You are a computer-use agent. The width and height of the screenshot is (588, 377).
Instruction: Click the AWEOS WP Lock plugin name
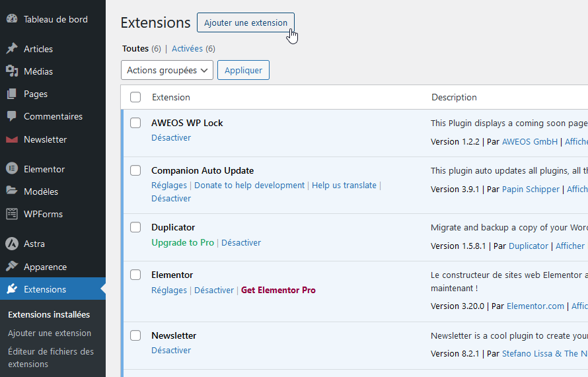187,123
